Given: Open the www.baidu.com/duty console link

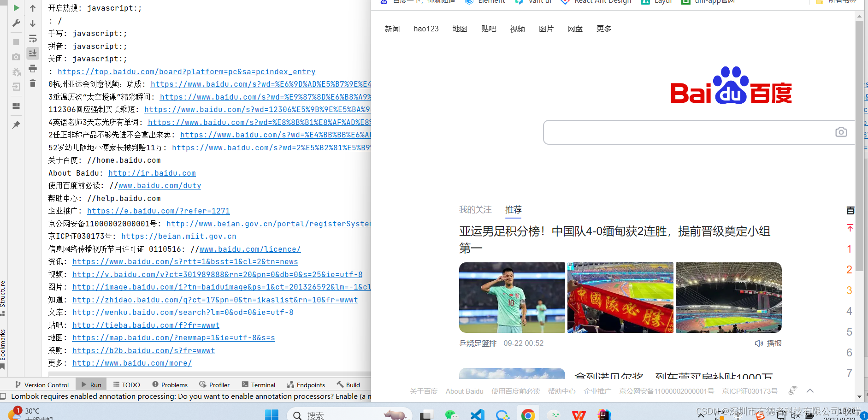Looking at the screenshot, I should tap(159, 185).
